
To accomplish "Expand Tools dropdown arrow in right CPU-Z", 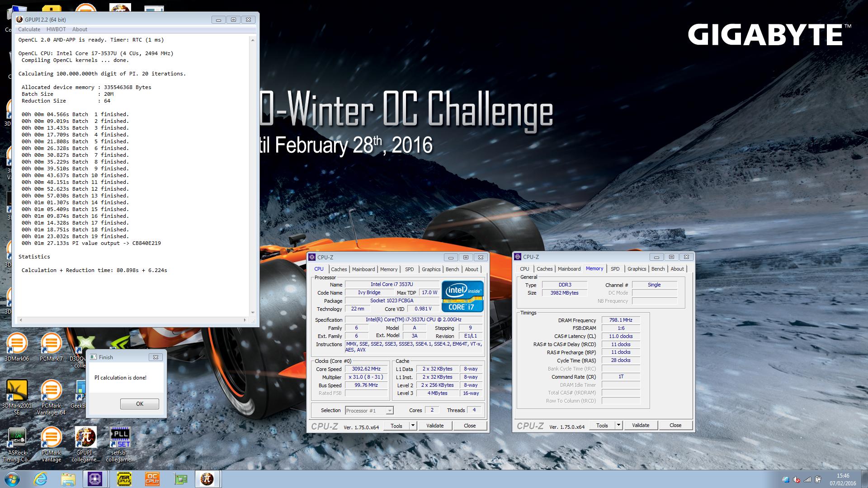I will pos(618,425).
